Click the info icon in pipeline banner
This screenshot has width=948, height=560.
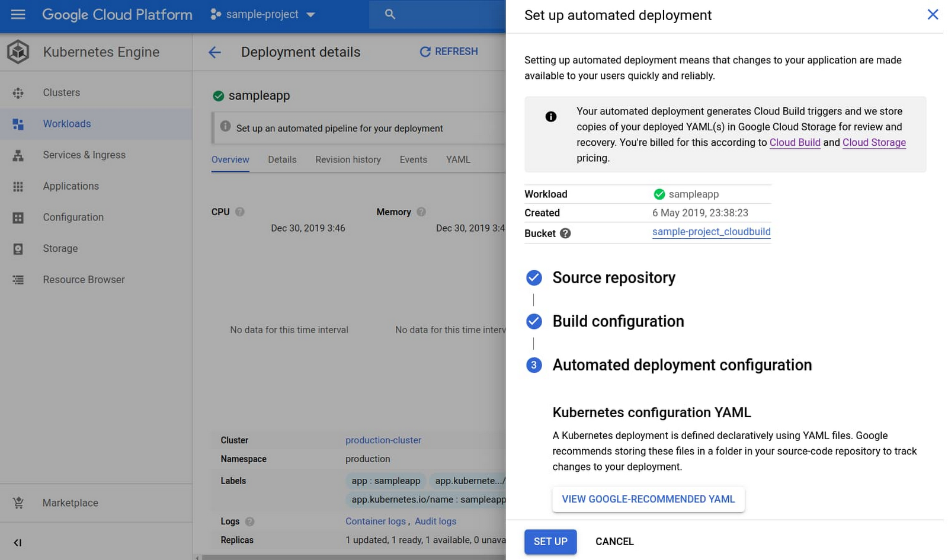[226, 126]
